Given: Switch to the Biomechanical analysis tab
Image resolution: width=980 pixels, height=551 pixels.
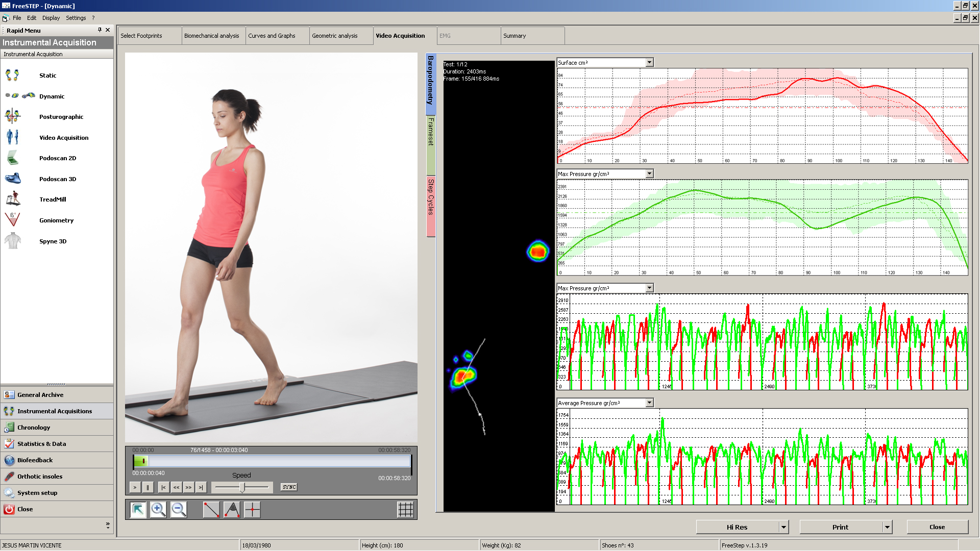Looking at the screenshot, I should [211, 36].
